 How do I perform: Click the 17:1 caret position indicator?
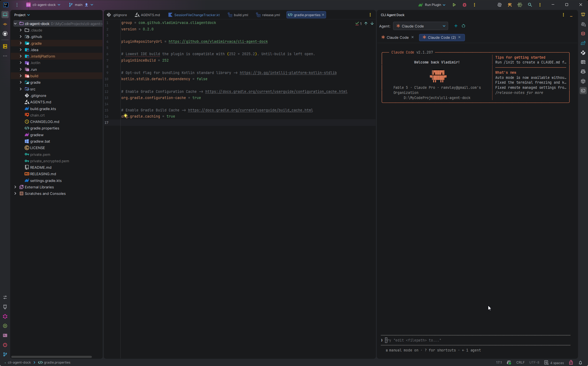pyautogui.click(x=499, y=363)
